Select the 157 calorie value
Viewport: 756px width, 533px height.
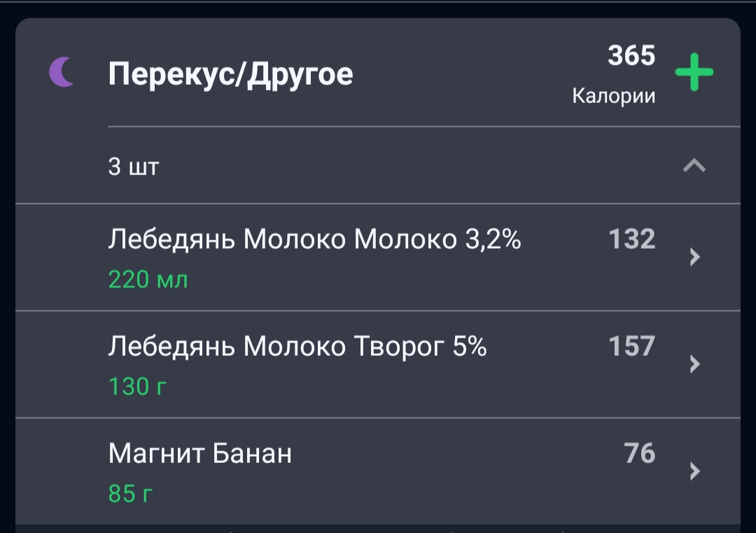coord(632,346)
